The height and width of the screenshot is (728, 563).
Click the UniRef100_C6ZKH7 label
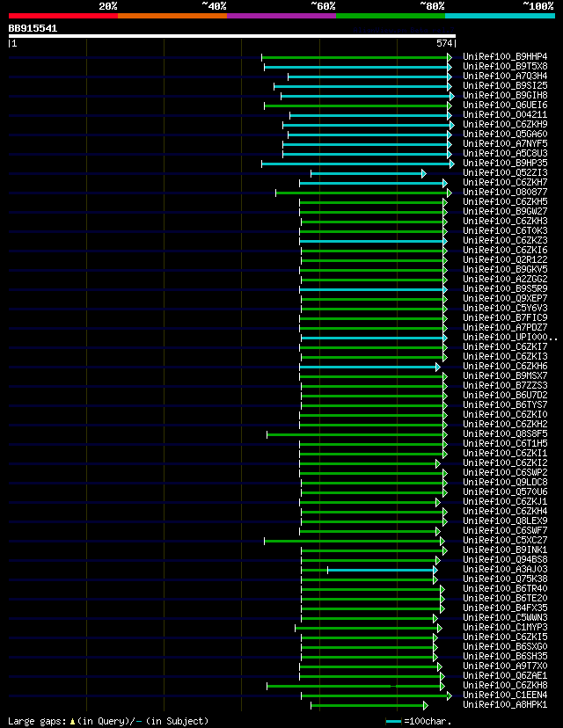[x=505, y=183]
